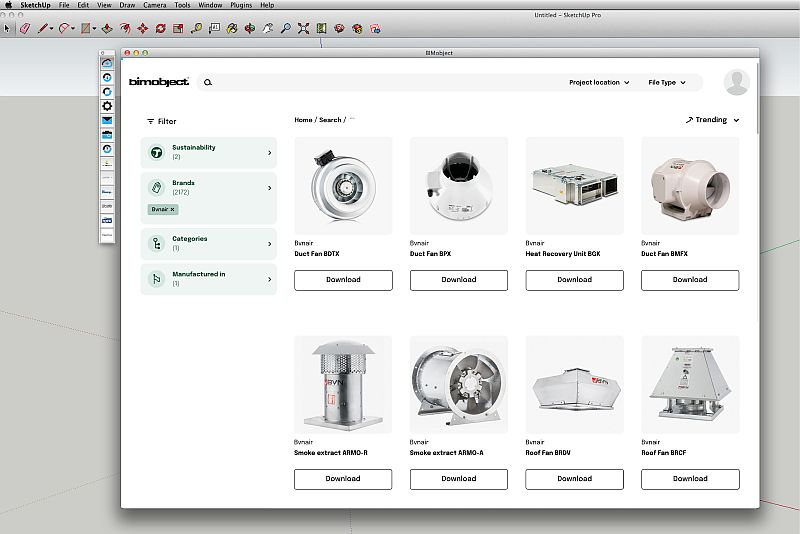The image size is (800, 534).
Task: Choose the Arc drawing tool
Action: (x=63, y=29)
